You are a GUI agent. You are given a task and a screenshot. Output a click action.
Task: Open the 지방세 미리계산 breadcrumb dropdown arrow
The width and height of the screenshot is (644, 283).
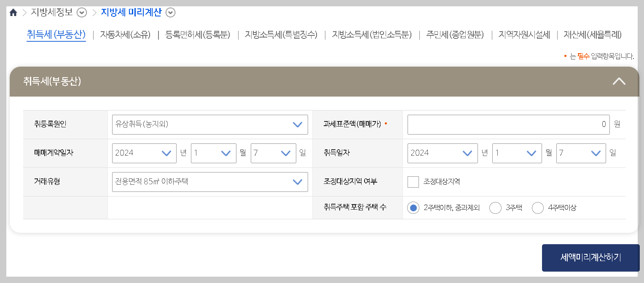[170, 13]
